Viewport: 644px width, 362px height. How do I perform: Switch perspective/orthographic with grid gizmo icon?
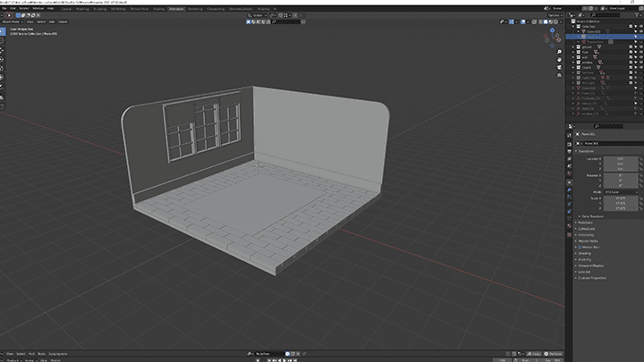(559, 75)
